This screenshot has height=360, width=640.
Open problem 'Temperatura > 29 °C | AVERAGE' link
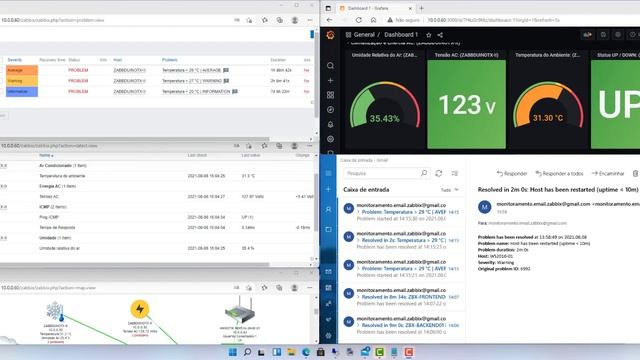click(x=191, y=70)
